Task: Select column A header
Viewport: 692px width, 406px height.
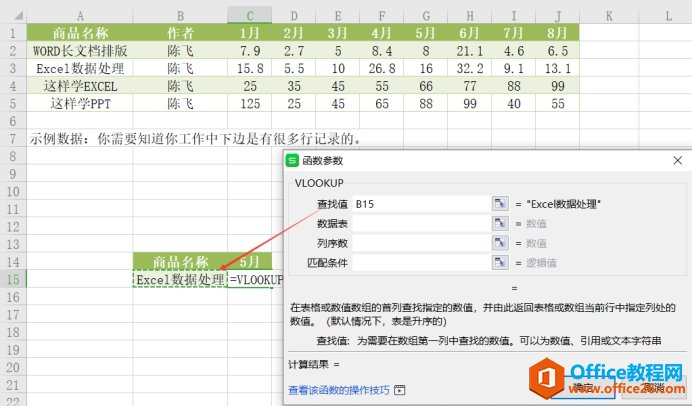Action: coord(80,16)
